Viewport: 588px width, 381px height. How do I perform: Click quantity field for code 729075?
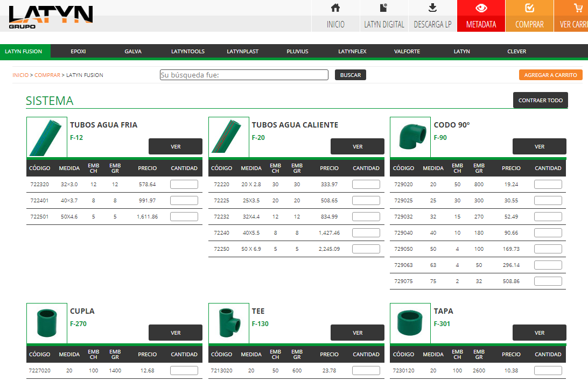coord(548,281)
